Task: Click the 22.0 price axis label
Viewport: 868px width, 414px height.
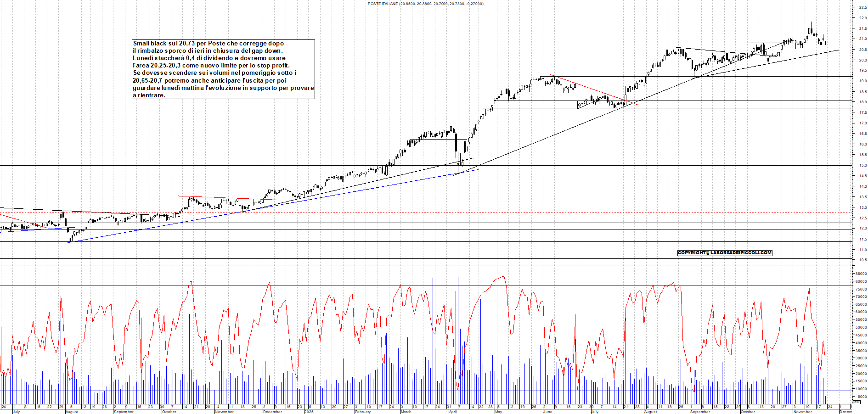Action: click(x=862, y=18)
